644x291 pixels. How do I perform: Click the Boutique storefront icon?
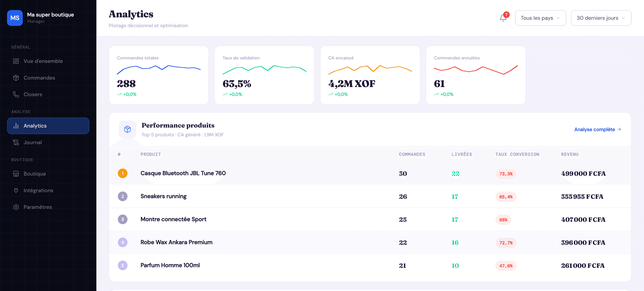(x=16, y=174)
